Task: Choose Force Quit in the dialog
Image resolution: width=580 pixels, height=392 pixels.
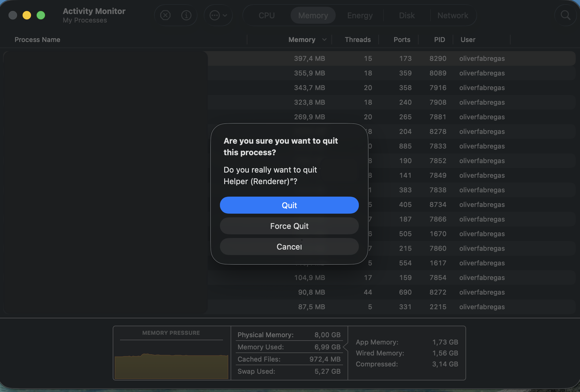Action: point(289,226)
